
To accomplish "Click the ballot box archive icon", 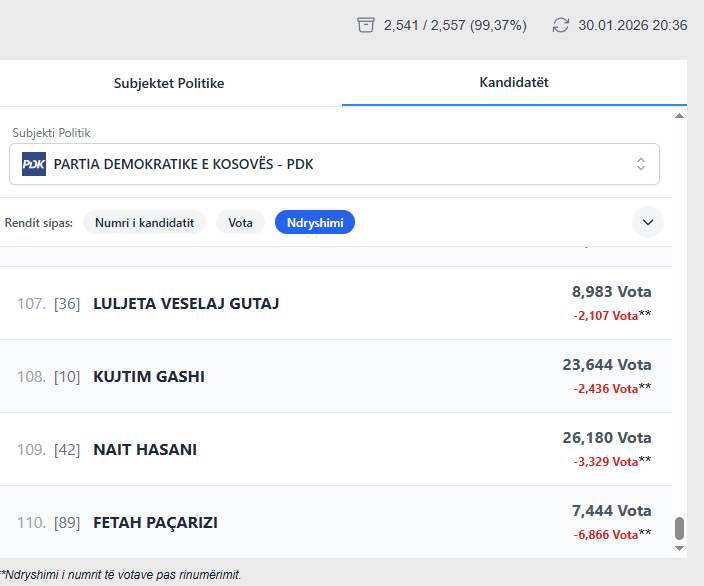I will click(x=366, y=25).
